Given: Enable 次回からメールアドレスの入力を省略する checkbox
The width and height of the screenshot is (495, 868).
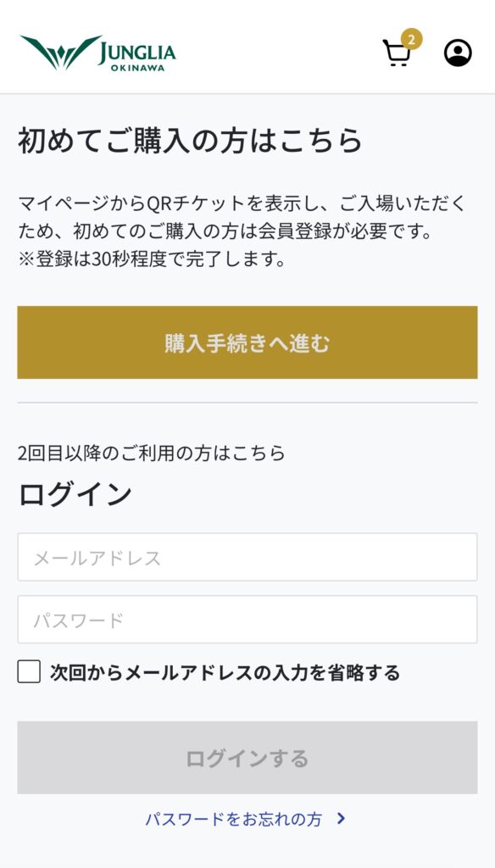Looking at the screenshot, I should pyautogui.click(x=29, y=672).
